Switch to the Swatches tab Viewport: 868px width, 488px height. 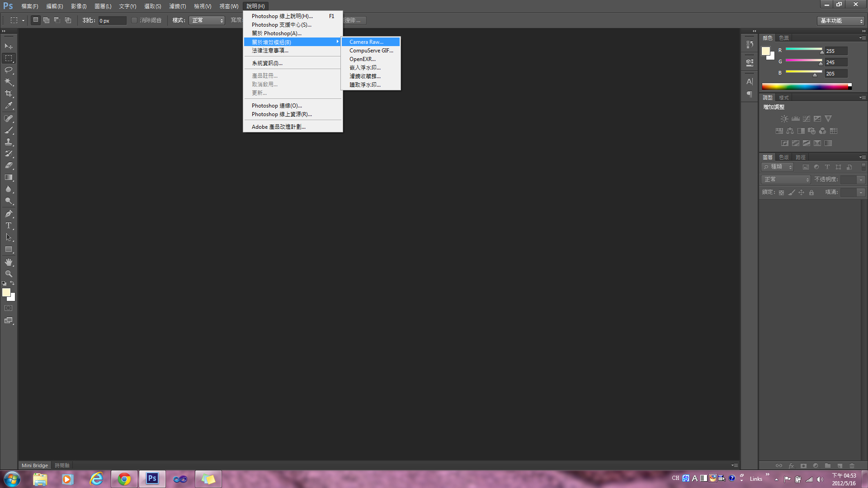(x=784, y=38)
